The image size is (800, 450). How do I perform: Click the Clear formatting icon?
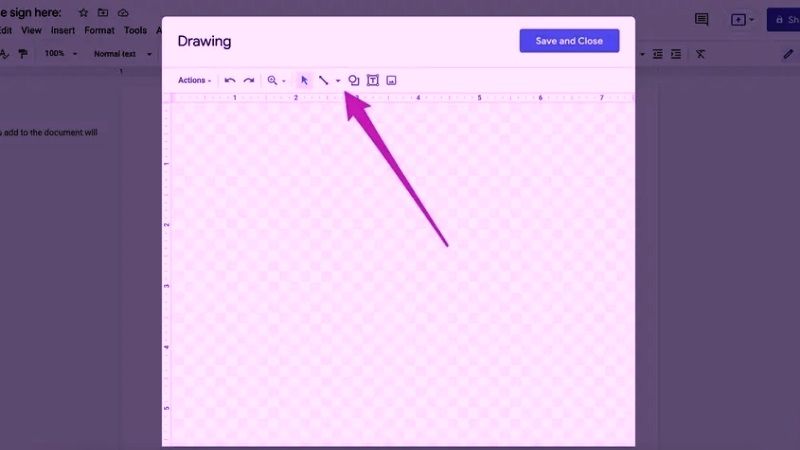point(701,54)
